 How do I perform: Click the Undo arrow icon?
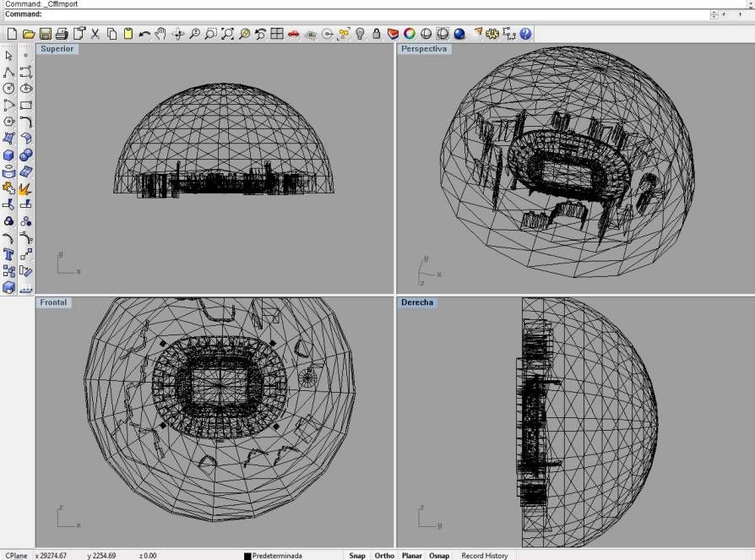pos(144,34)
